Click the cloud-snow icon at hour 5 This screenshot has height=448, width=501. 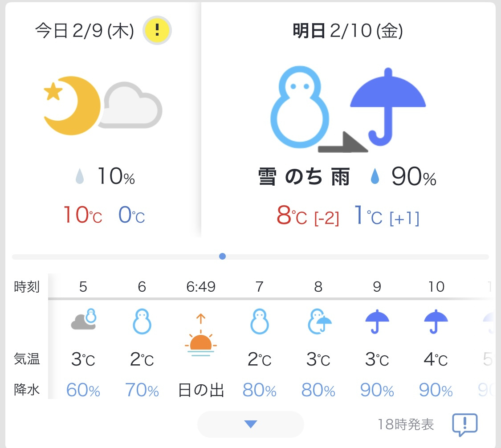pyautogui.click(x=84, y=320)
